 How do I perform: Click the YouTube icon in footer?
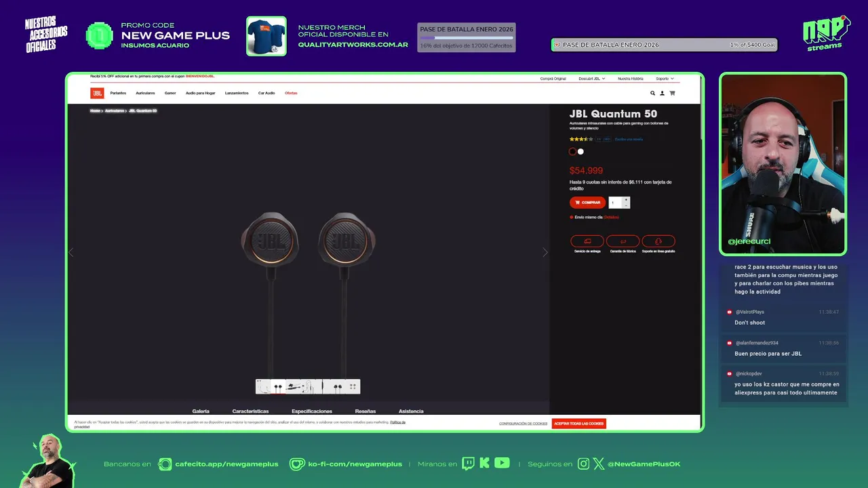pyautogui.click(x=502, y=464)
